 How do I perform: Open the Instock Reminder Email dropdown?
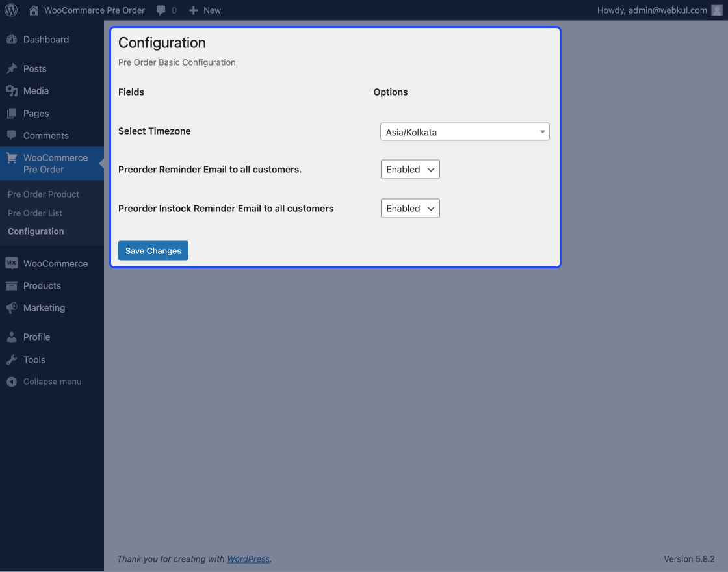coord(410,208)
